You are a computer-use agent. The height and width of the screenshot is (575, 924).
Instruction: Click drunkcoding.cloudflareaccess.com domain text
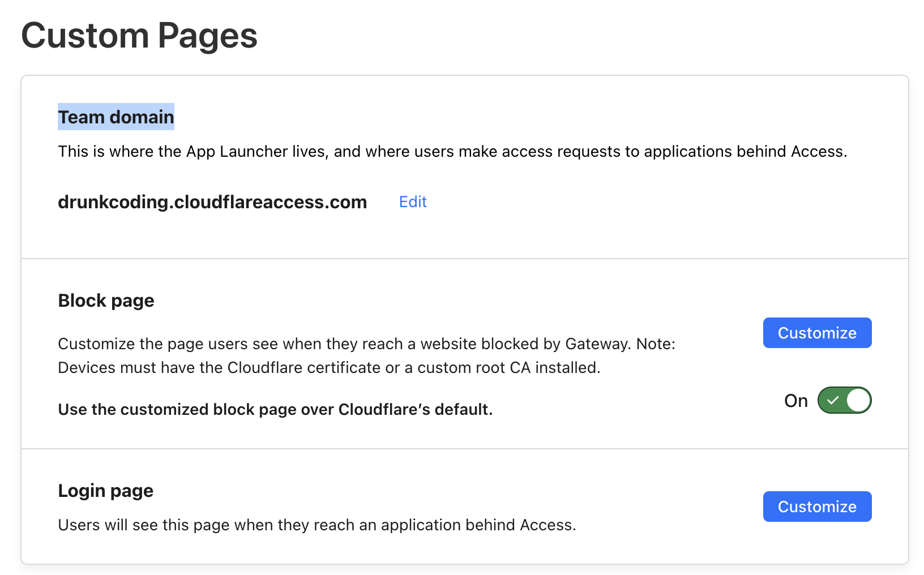pyautogui.click(x=212, y=202)
